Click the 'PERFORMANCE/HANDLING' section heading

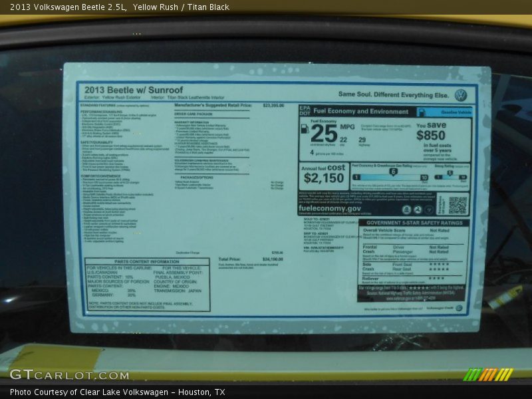click(x=102, y=112)
